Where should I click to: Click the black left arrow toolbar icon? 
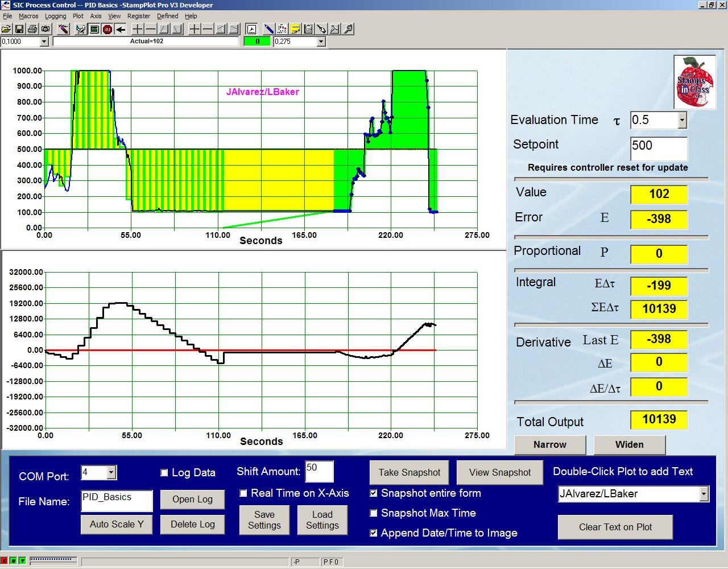coord(121,29)
